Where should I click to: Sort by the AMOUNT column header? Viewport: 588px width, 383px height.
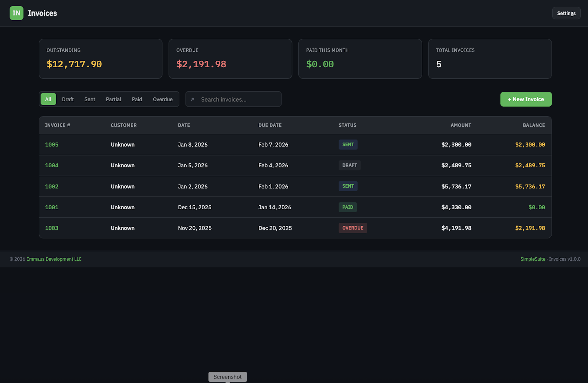coord(460,125)
